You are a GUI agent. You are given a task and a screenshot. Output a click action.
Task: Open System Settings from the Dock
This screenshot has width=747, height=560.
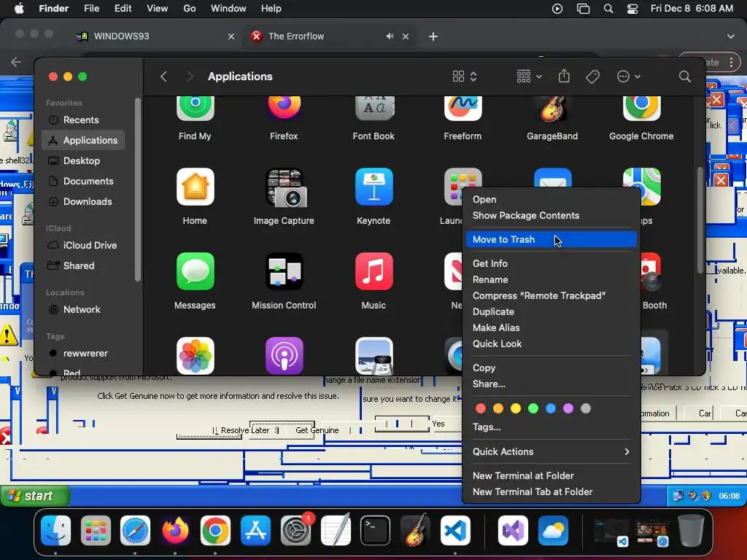click(295, 530)
